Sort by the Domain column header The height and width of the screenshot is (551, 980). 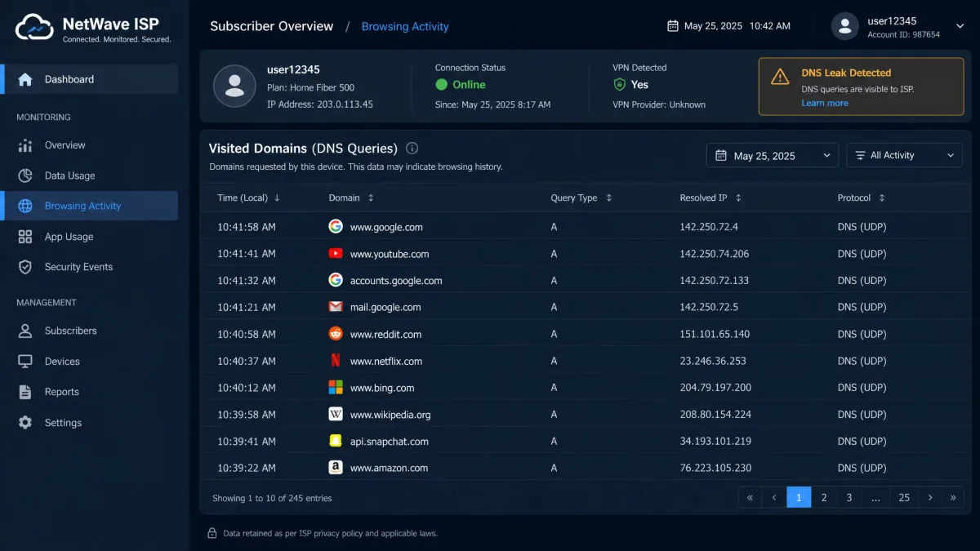coord(351,198)
